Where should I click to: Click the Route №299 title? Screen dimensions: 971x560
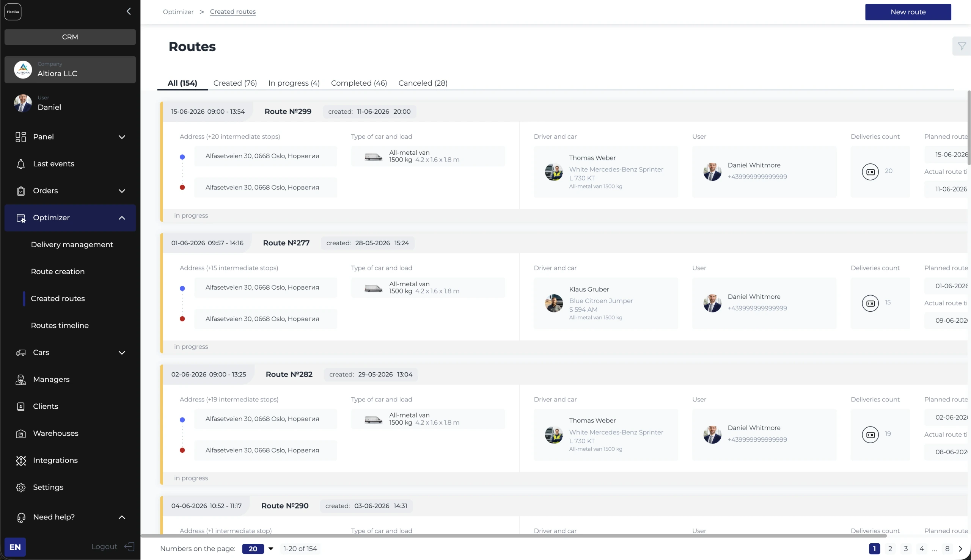pyautogui.click(x=288, y=111)
